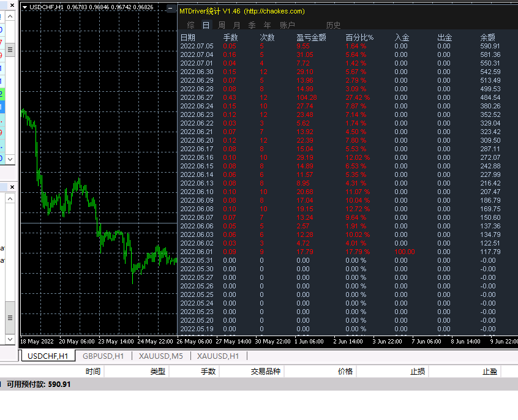Click the 交易品种 column header
Screen dimensions: 518x420
pyautogui.click(x=265, y=372)
